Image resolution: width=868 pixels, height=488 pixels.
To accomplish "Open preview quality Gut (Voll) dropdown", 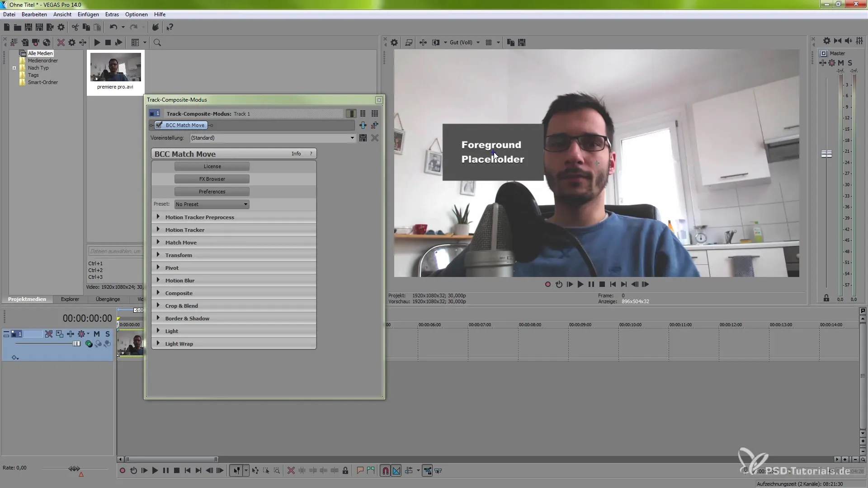I will (x=464, y=42).
